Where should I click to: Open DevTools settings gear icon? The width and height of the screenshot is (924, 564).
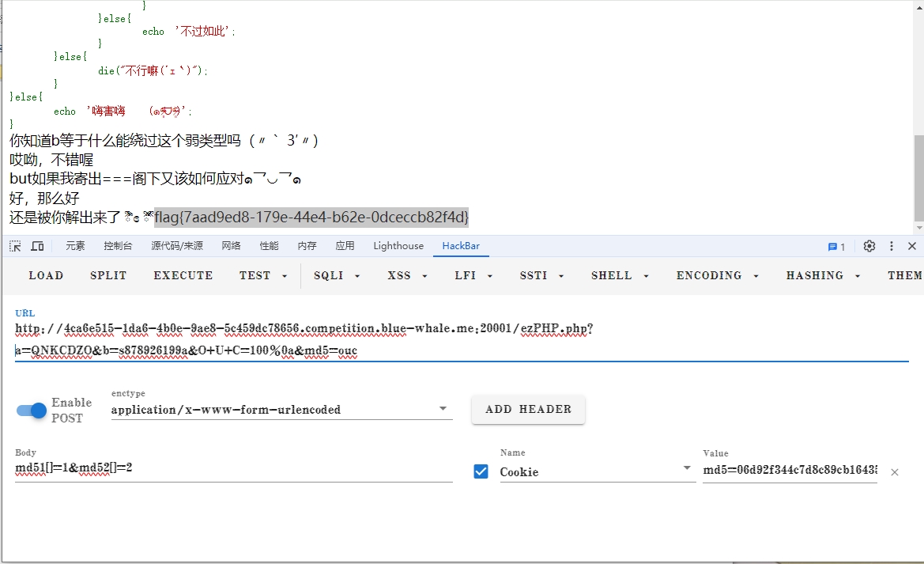pos(869,246)
